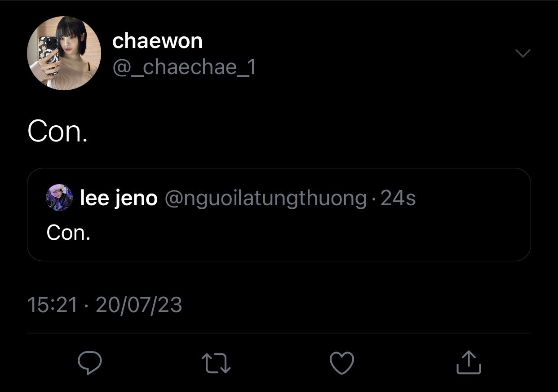Open lee jeno's small avatar
The width and height of the screenshot is (558, 392).
click(59, 198)
